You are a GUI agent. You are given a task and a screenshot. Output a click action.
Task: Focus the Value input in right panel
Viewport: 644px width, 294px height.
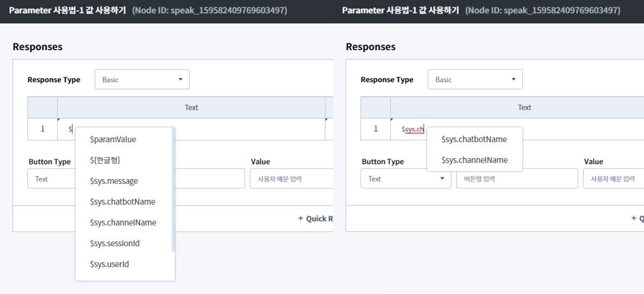(x=614, y=179)
